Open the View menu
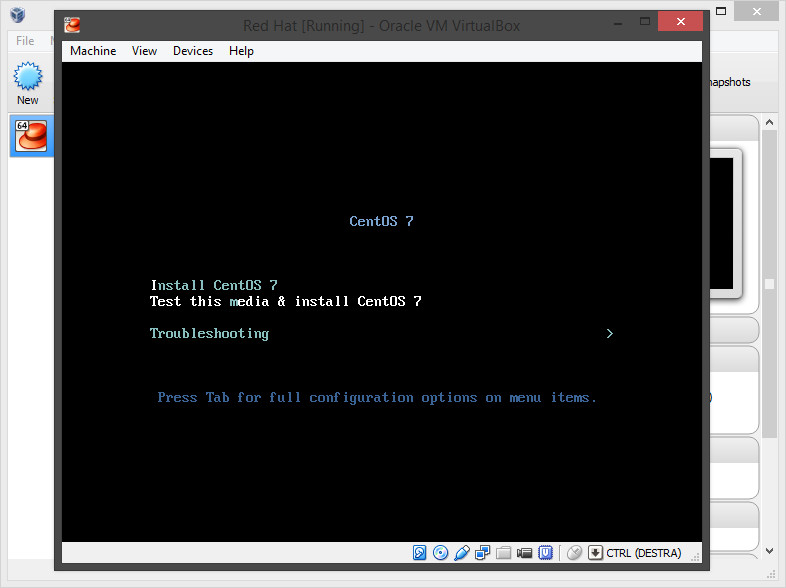The image size is (786, 588). pos(144,51)
